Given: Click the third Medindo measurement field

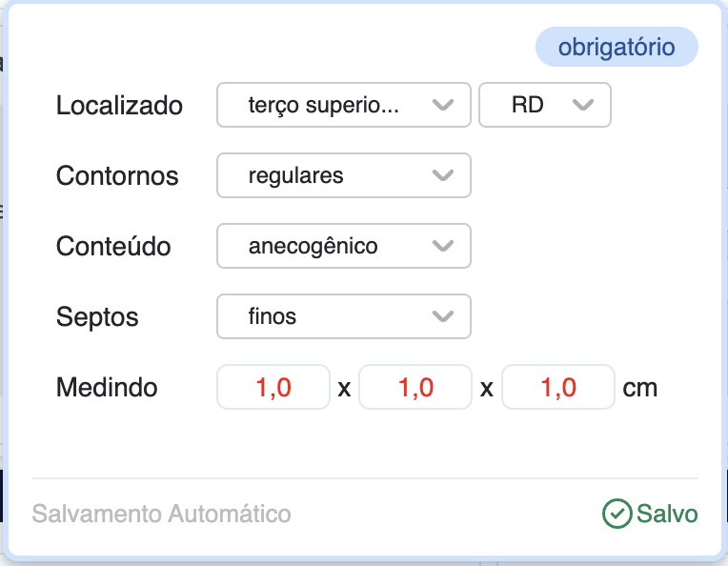Looking at the screenshot, I should (x=558, y=388).
